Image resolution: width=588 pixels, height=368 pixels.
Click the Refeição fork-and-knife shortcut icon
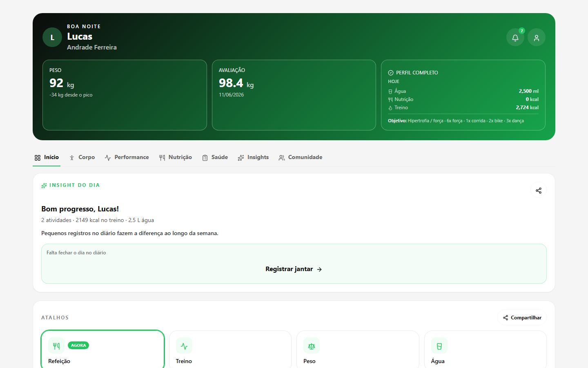56,346
